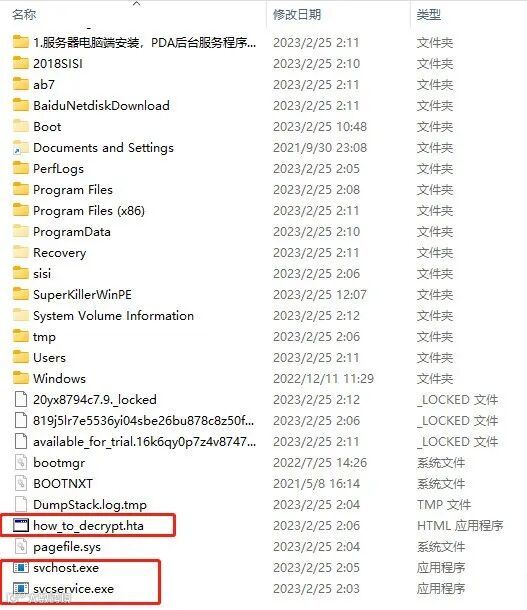Click the BaiduNetdiskDownload folder icon

21,105
